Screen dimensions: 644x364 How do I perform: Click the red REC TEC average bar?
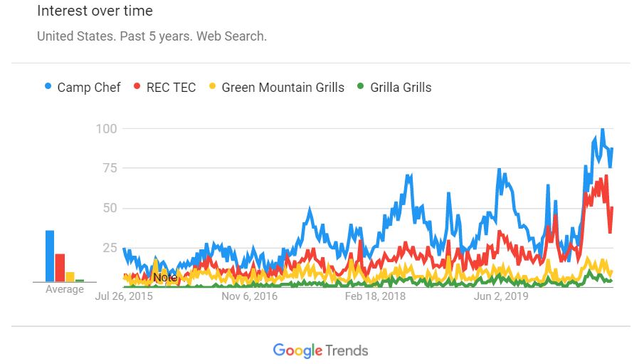pos(60,267)
